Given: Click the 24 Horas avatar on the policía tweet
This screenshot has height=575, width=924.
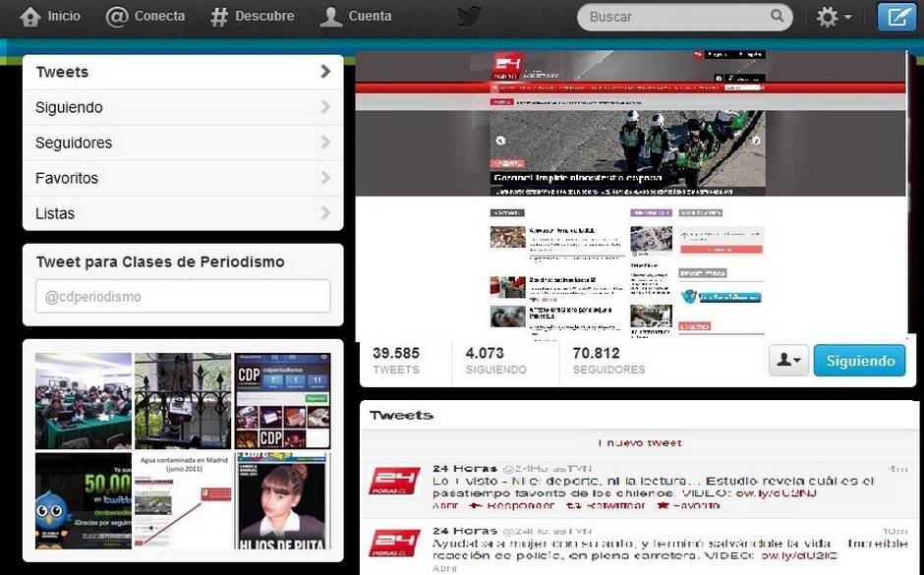Looking at the screenshot, I should point(395,544).
